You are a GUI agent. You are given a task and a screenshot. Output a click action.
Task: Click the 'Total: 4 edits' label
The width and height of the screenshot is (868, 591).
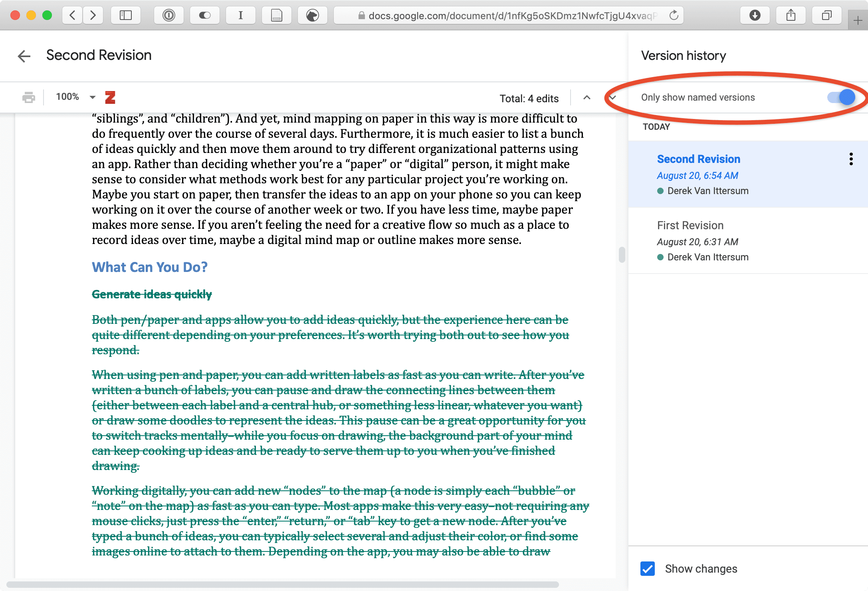(529, 98)
